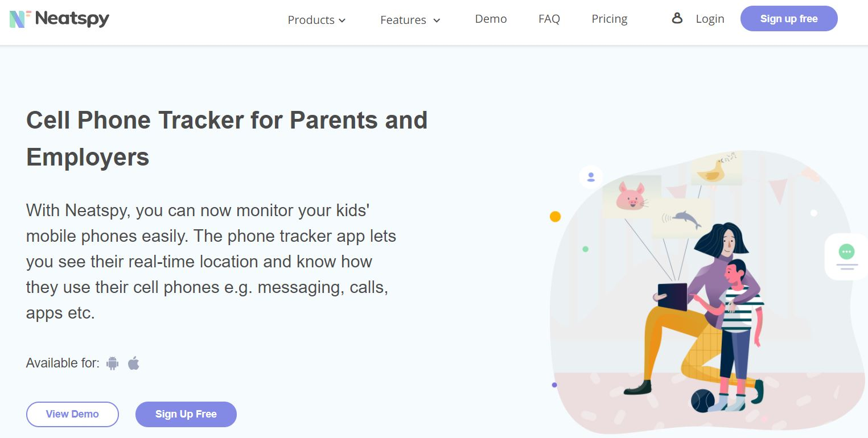Open the chat widget panel

pyautogui.click(x=846, y=256)
